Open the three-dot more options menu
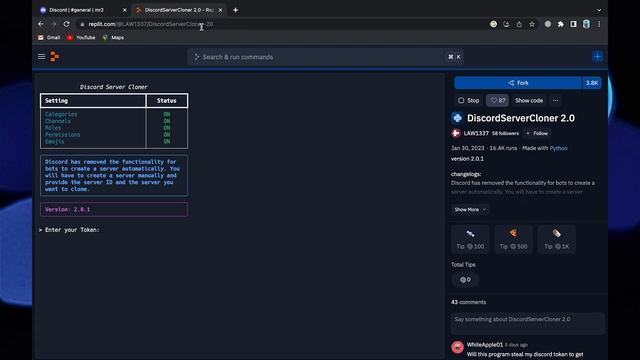Screen dimensions: 640x360 [556, 100]
